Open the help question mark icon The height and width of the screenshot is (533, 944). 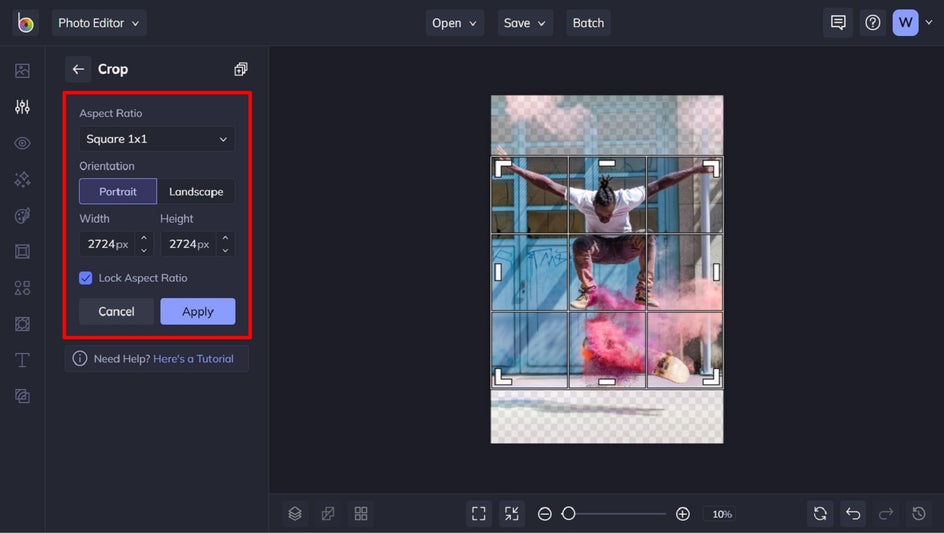872,23
